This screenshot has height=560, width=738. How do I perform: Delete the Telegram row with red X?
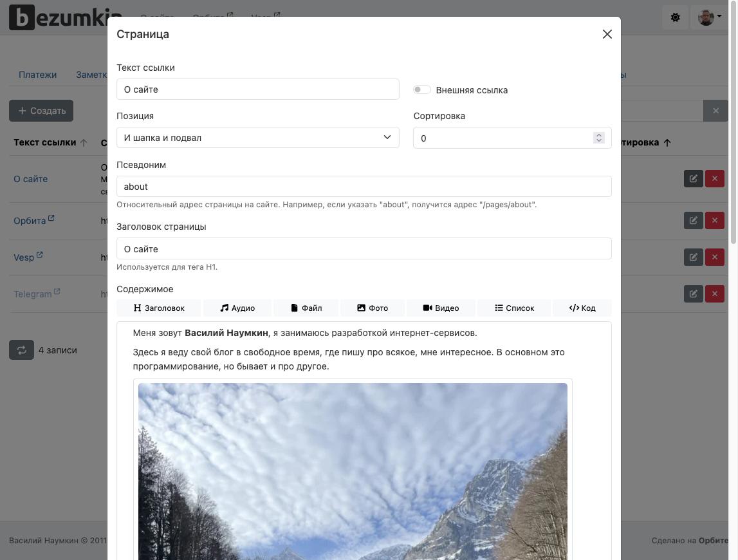coord(715,294)
